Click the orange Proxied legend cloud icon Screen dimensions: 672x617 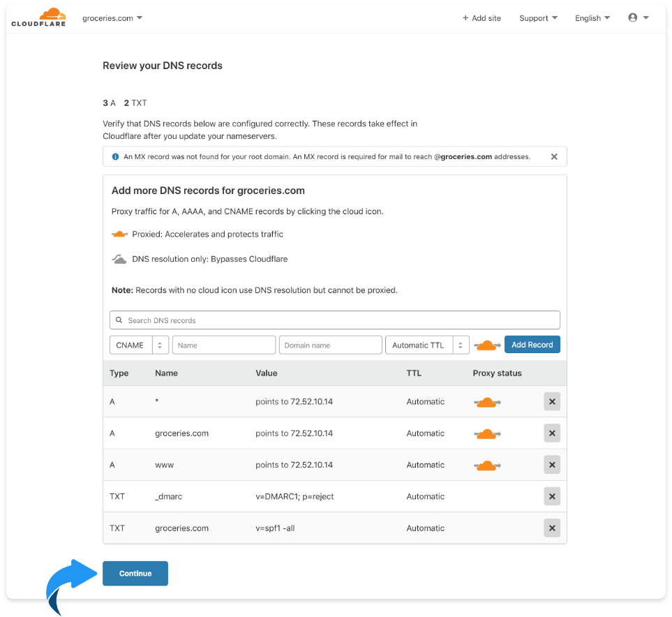point(119,234)
